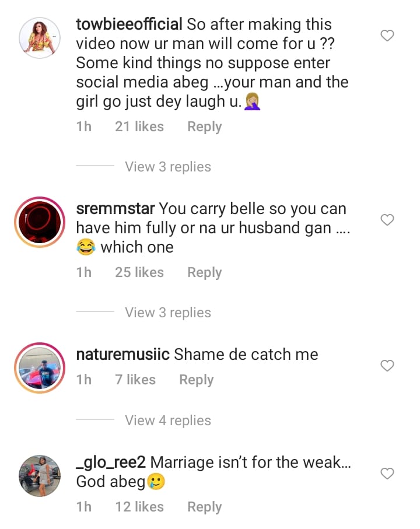The width and height of the screenshot is (420, 529).
Task: View the 21 likes on towbieeofficial's comment
Action: [x=139, y=127]
